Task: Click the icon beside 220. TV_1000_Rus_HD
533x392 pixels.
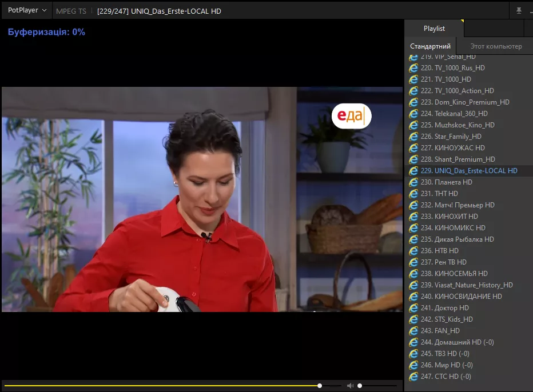Action: [413, 68]
